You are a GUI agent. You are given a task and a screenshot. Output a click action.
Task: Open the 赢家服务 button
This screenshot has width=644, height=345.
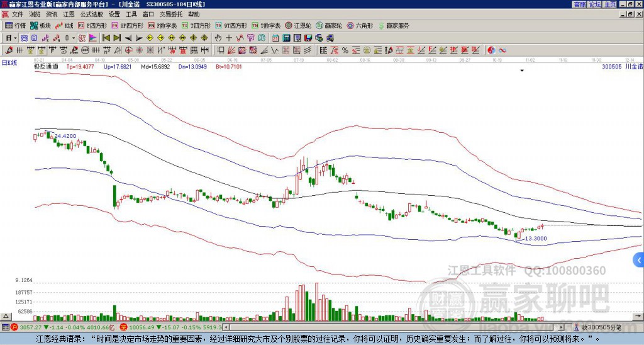[394, 25]
